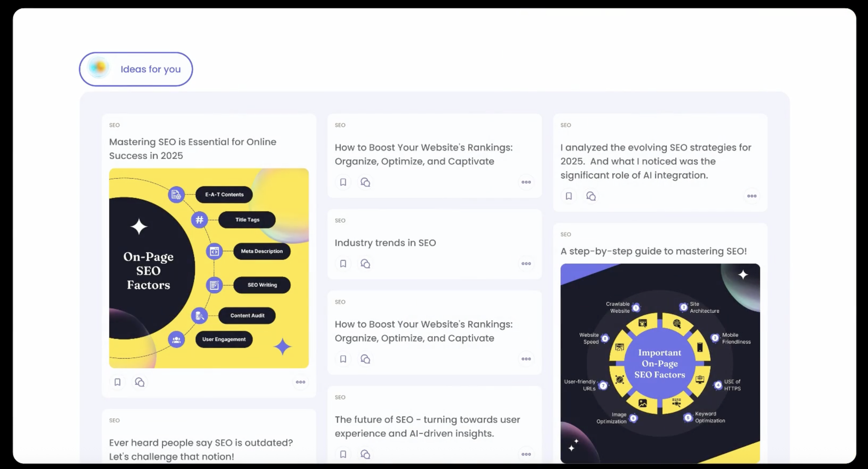Open more options on Mastering SEO is Essential card
This screenshot has height=469, width=868.
pos(301,382)
